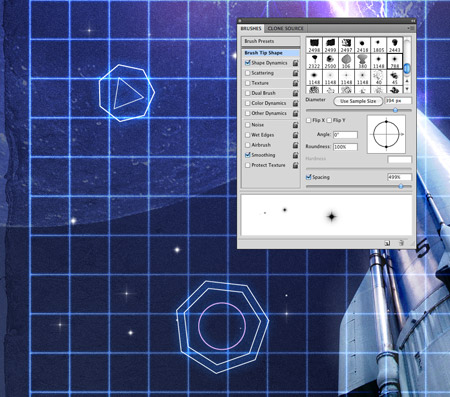Click the trash delete brush icon
Viewport: 450px width, 397px height.
click(402, 243)
